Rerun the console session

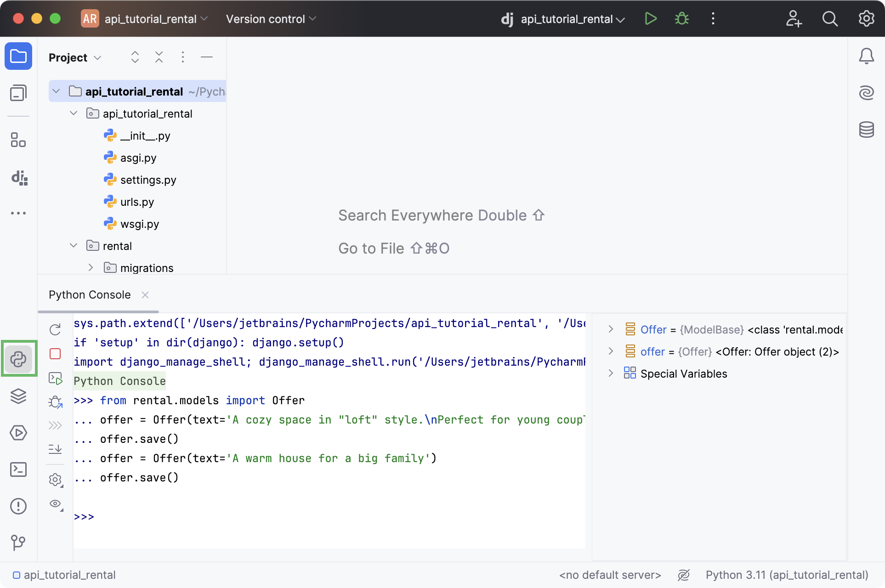55,329
